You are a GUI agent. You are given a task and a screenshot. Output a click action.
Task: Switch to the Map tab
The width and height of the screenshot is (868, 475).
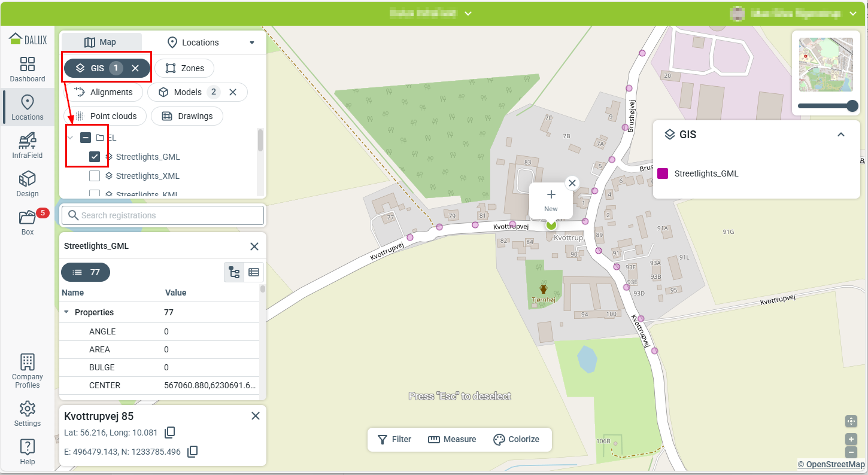coord(101,42)
